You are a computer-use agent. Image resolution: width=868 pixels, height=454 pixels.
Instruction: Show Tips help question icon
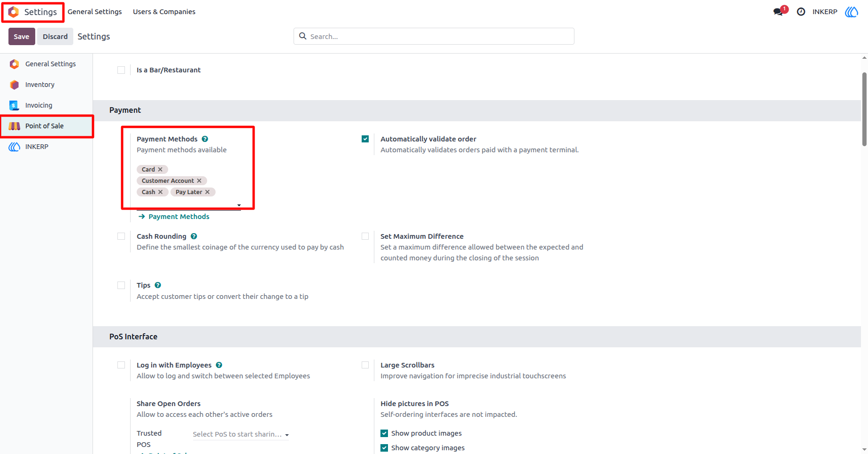tap(158, 285)
